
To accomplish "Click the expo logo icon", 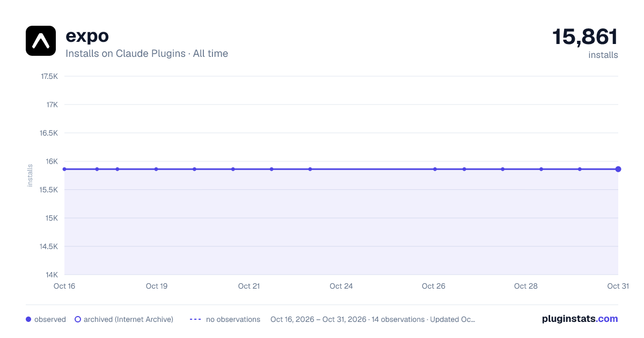I will coord(41,41).
